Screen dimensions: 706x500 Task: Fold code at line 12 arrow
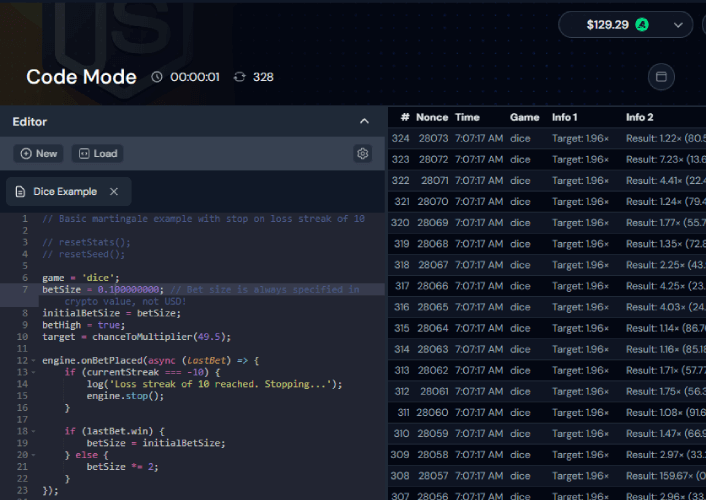[33, 361]
